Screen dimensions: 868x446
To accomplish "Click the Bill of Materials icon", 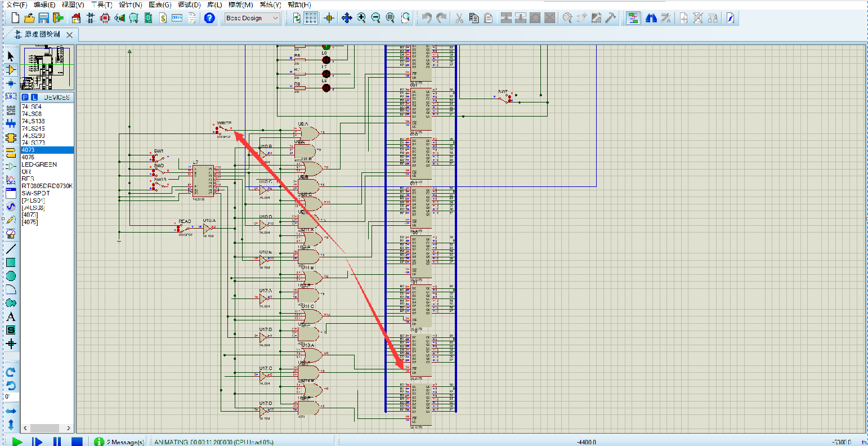I will pyautogui.click(x=163, y=18).
